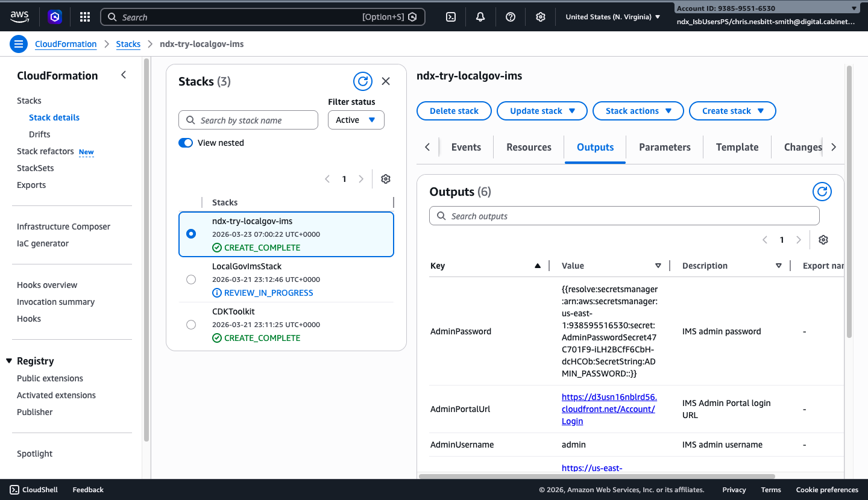Refresh the Outputs table

822,192
